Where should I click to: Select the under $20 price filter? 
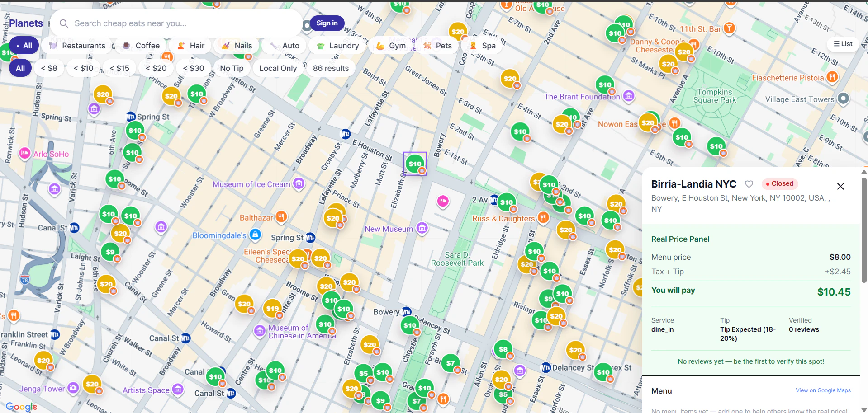point(156,68)
